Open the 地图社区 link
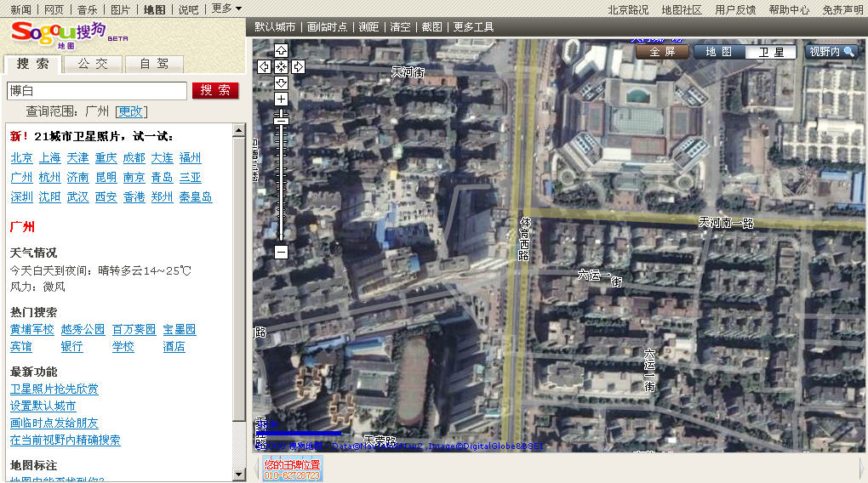868x483 pixels. (682, 9)
